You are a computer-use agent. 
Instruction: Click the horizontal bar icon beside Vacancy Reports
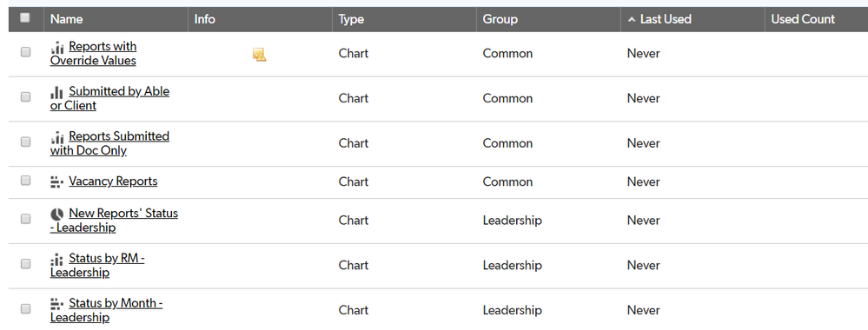coord(57,182)
